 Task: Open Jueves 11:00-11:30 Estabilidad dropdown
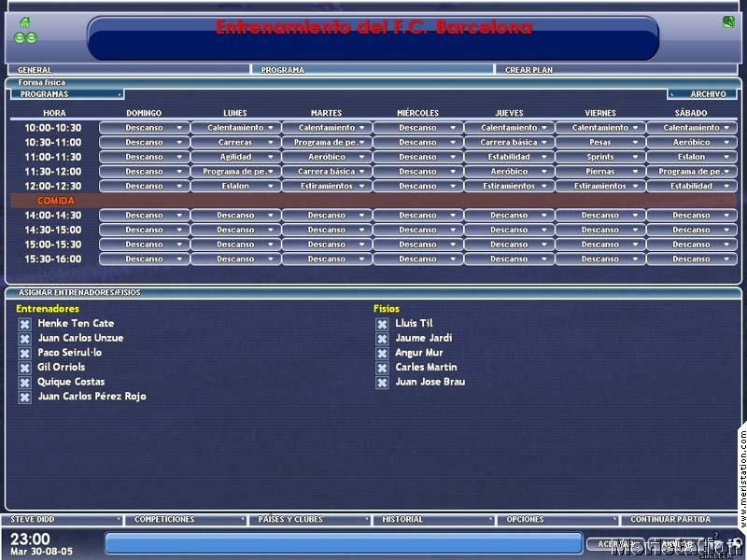pyautogui.click(x=509, y=157)
